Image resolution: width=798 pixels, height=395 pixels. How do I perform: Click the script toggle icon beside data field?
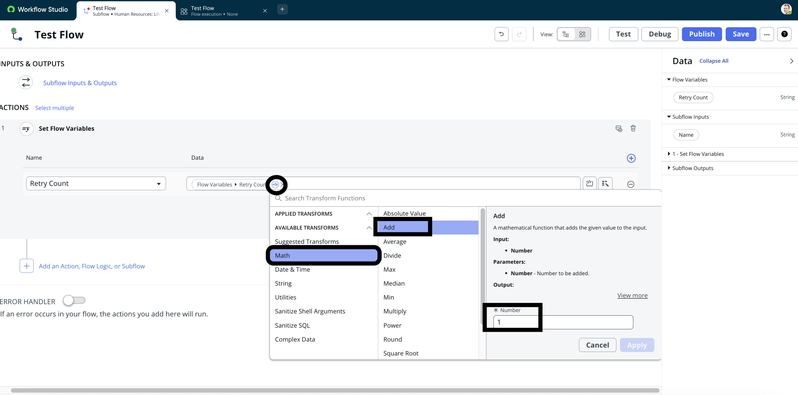coord(590,184)
